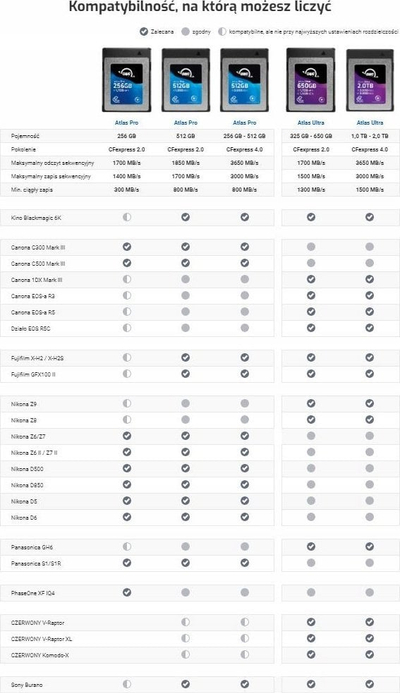Image resolution: width=400 pixels, height=693 pixels.
Task: Click the Atlas Pro 256GB card image
Action: tap(126, 80)
